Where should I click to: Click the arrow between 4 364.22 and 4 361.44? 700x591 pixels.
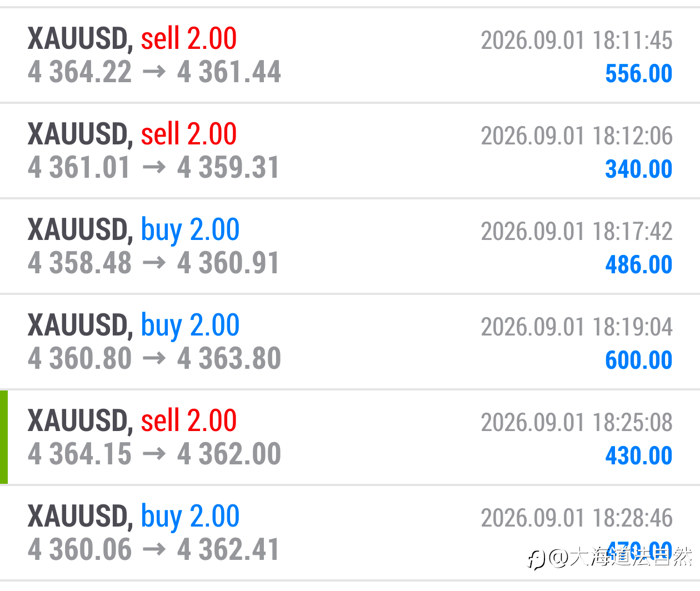[x=154, y=73]
